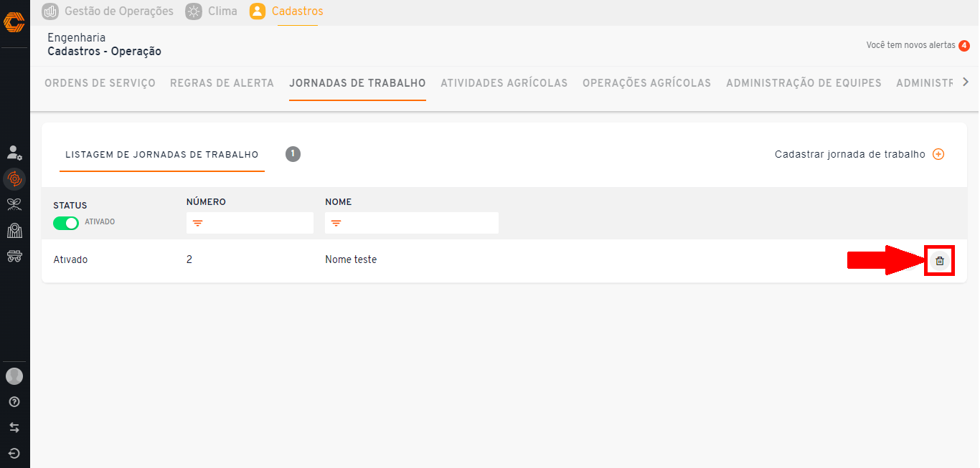Click the Nome filter input field
This screenshot has width=980, height=468.
tap(412, 223)
